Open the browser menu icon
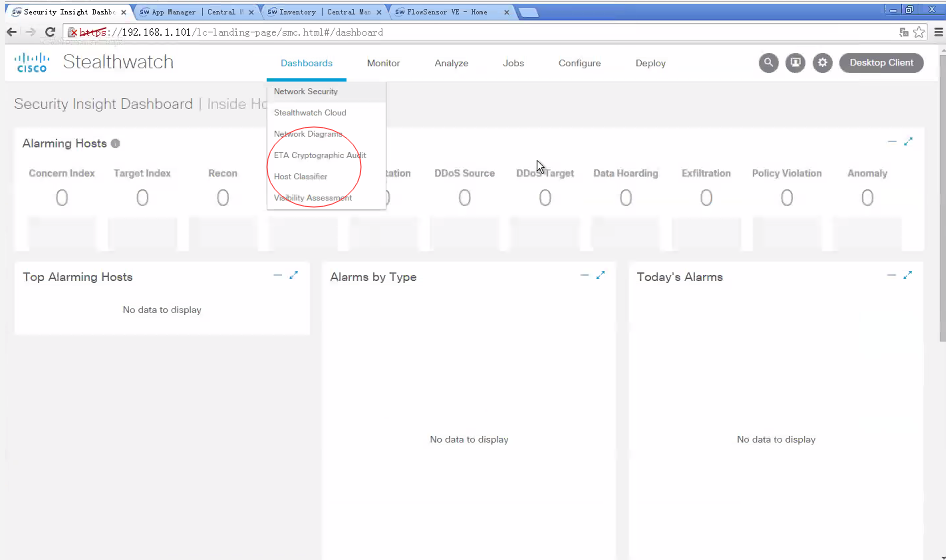The height and width of the screenshot is (560, 946). (938, 33)
